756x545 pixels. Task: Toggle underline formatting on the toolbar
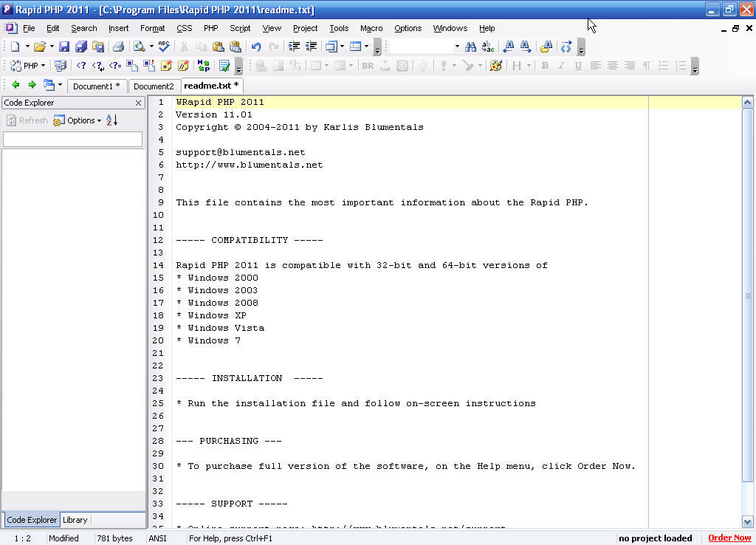[x=580, y=66]
